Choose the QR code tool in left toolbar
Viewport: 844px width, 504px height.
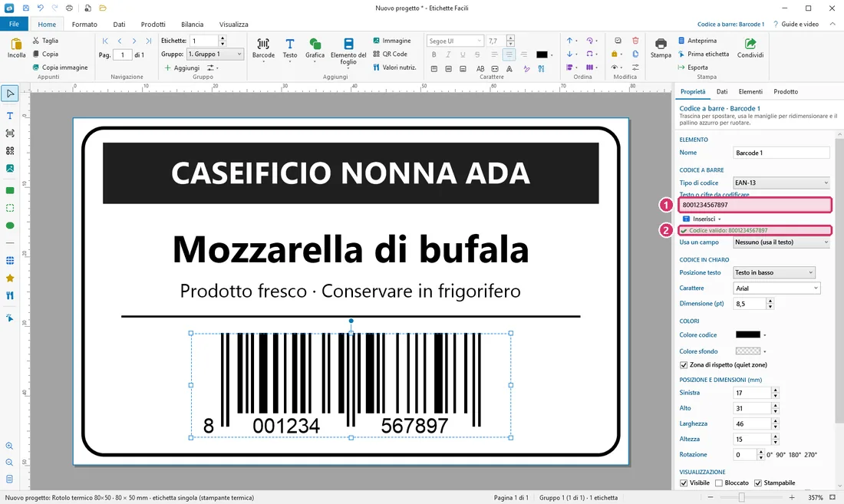(10, 150)
